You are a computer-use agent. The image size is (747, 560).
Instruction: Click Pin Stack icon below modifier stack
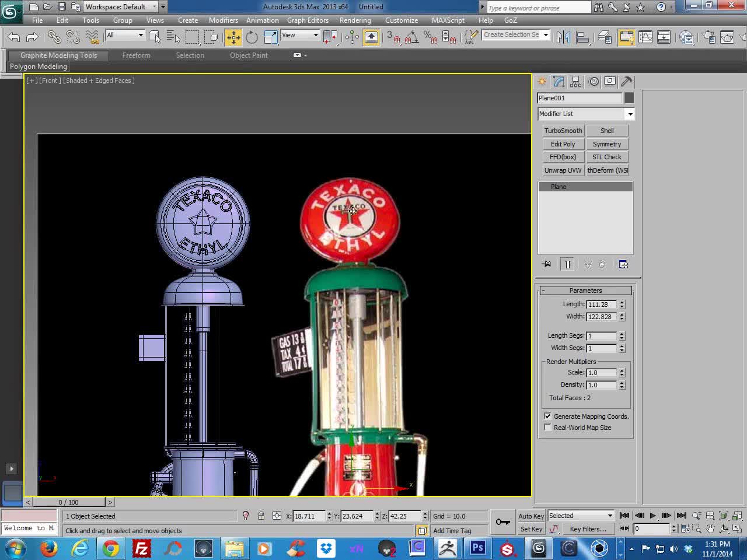[546, 264]
